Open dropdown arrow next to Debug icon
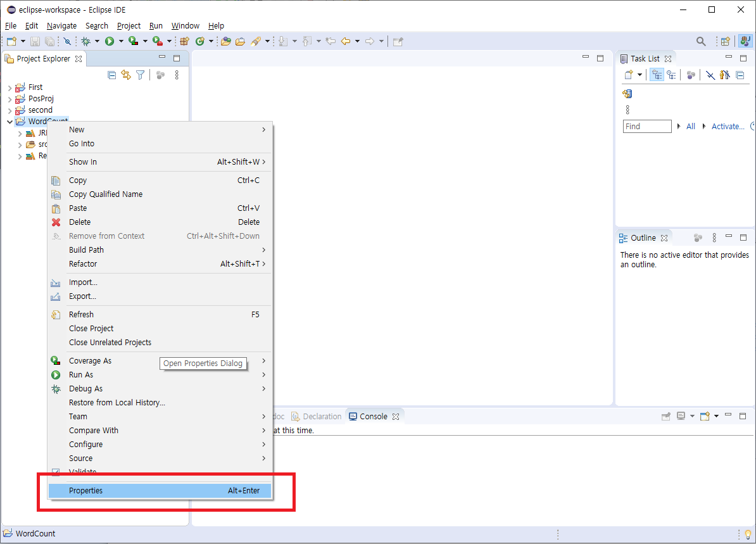 click(97, 41)
